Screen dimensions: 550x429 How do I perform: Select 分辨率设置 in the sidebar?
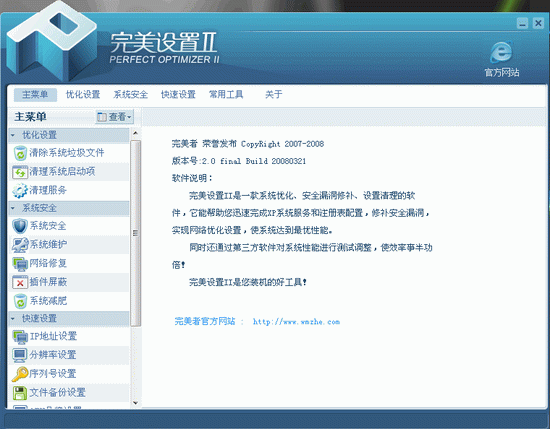click(x=69, y=355)
